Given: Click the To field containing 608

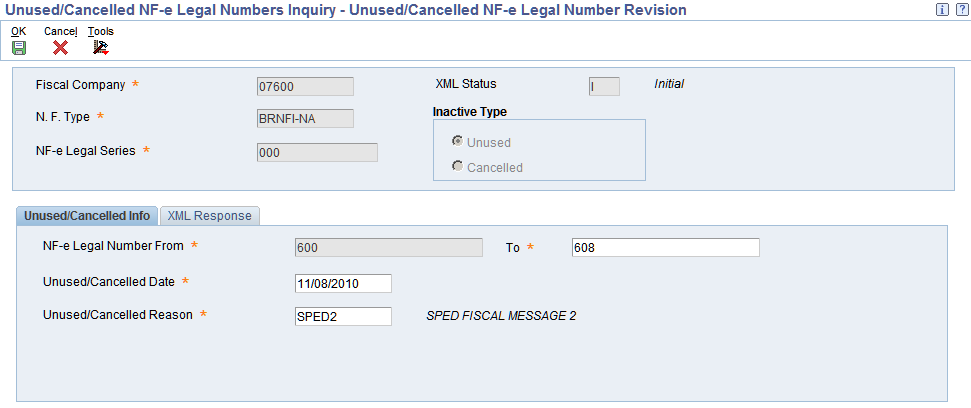Looking at the screenshot, I should (666, 248).
